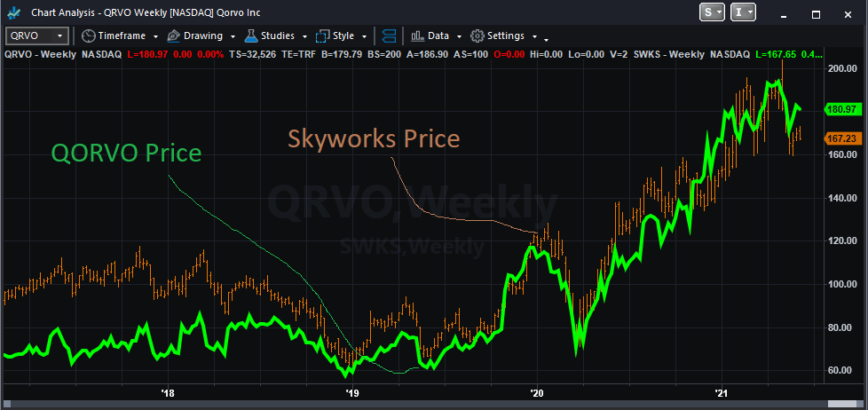Click the 'Hi=0.00' high value

(547, 54)
